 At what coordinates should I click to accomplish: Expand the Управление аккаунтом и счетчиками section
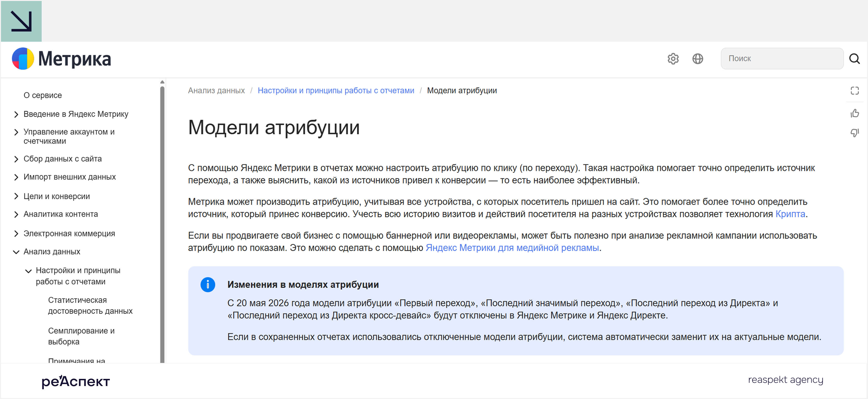(16, 132)
